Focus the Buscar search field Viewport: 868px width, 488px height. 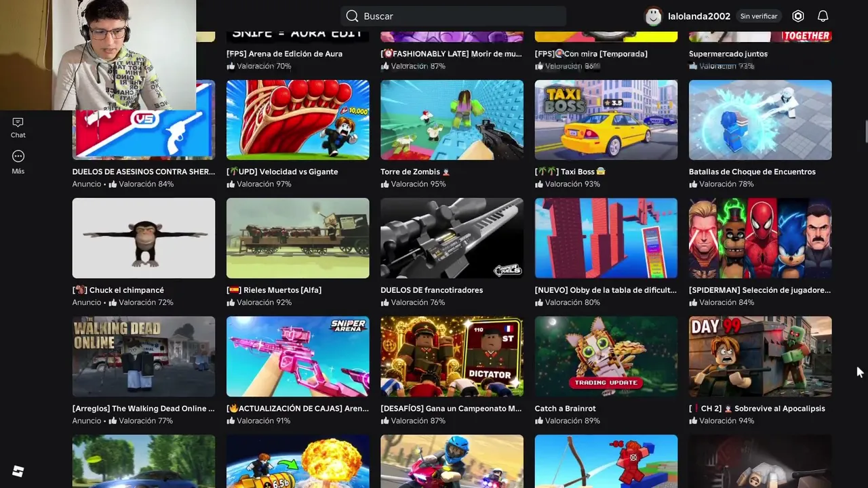tap(453, 16)
